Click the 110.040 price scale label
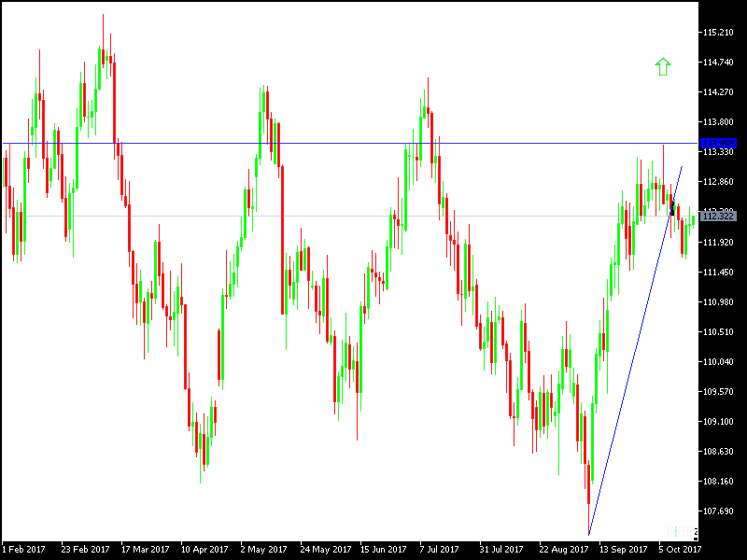Viewport: 747px width, 560px height. pyautogui.click(x=719, y=362)
